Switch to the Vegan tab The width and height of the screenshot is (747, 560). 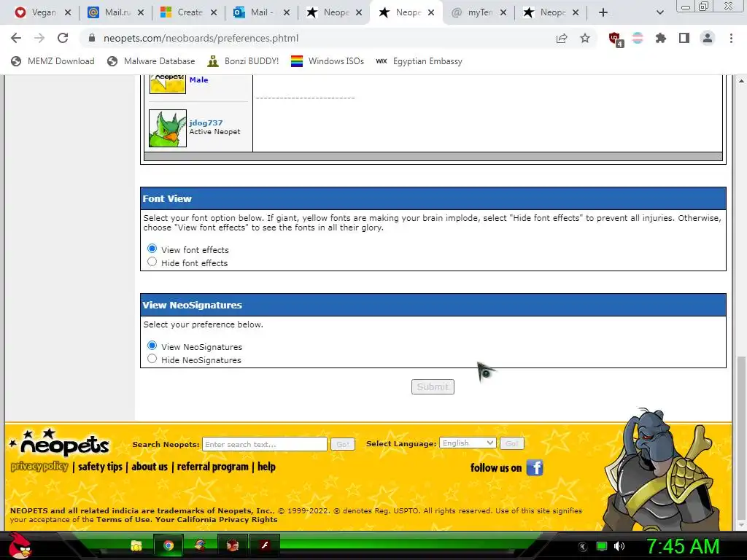[x=36, y=12]
